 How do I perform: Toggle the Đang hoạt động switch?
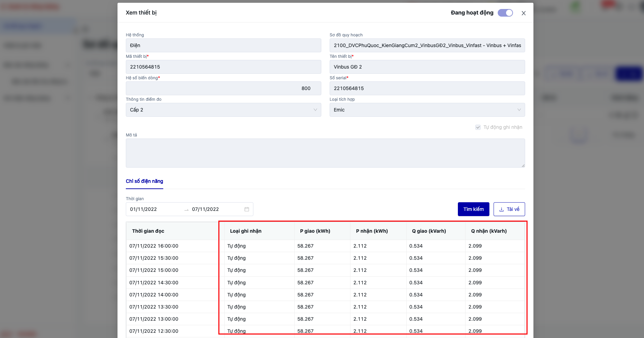coord(505,13)
